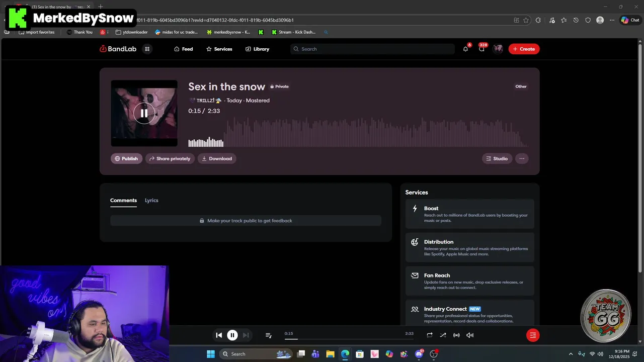Screen dimensions: 644x362
Task: Show hidden system tray icons
Action: pos(571,354)
